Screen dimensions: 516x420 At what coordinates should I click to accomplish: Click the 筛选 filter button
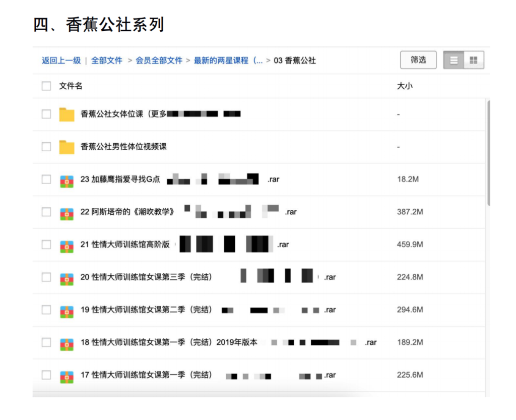(x=418, y=60)
